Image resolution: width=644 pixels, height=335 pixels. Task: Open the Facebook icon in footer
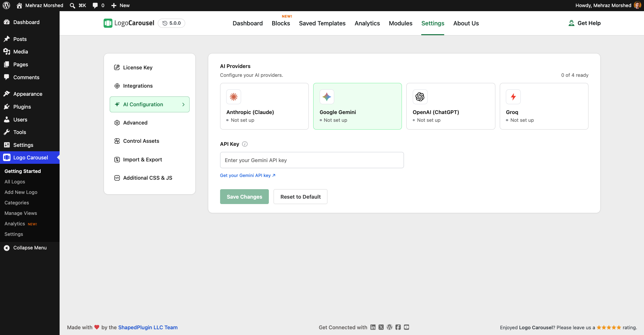[398, 327]
